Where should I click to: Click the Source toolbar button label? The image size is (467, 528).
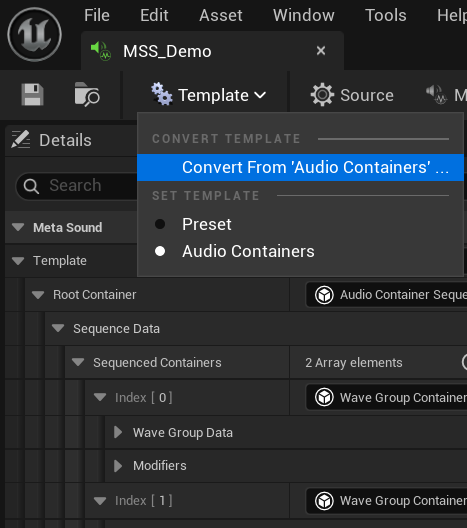367,95
